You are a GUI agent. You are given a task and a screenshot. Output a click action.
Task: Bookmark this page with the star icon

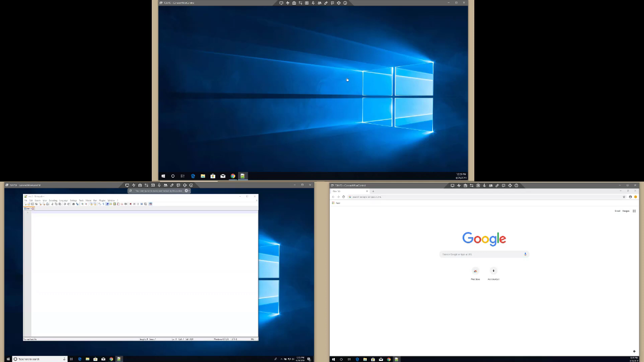click(624, 197)
